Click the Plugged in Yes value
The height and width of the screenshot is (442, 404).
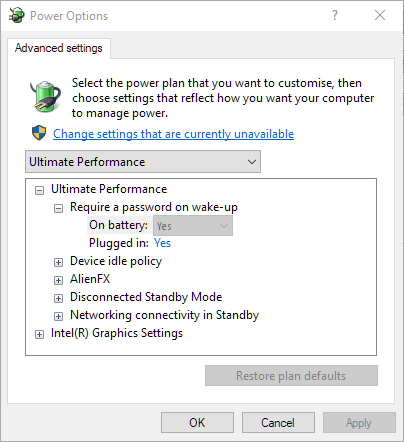click(162, 243)
